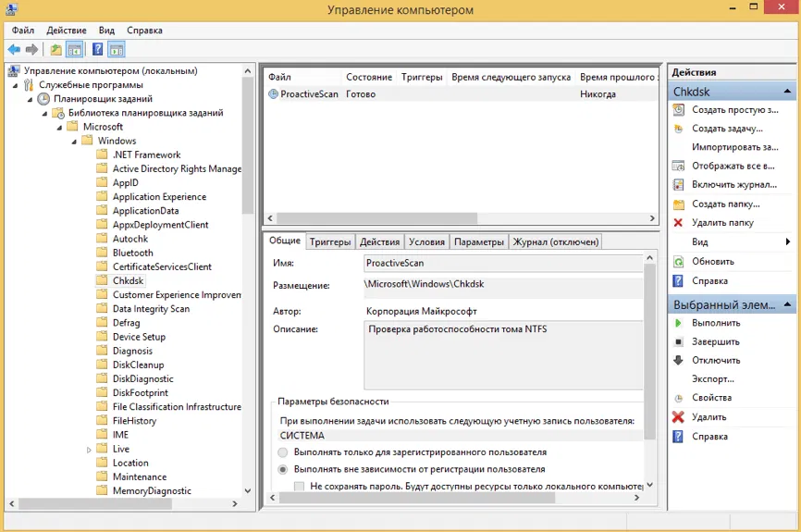This screenshot has width=801, height=532.
Task: Click the details pane vertical scrollbar thumb
Action: [x=649, y=352]
